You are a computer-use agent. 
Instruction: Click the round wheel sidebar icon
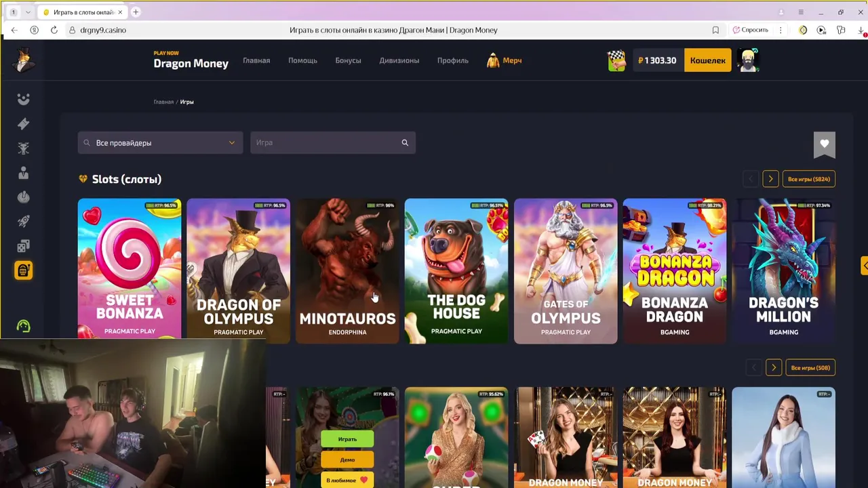[23, 197]
